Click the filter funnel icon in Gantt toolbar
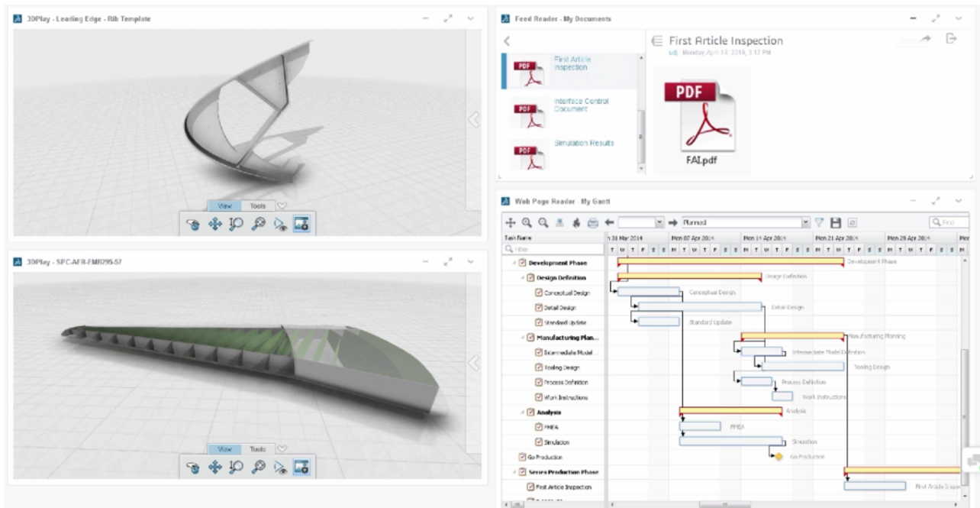The width and height of the screenshot is (980, 508). (819, 222)
